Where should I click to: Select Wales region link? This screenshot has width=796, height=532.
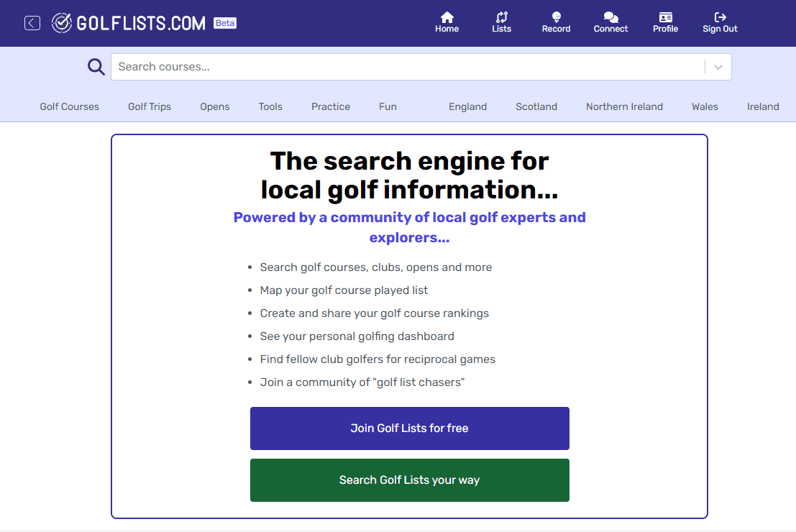[x=705, y=106]
